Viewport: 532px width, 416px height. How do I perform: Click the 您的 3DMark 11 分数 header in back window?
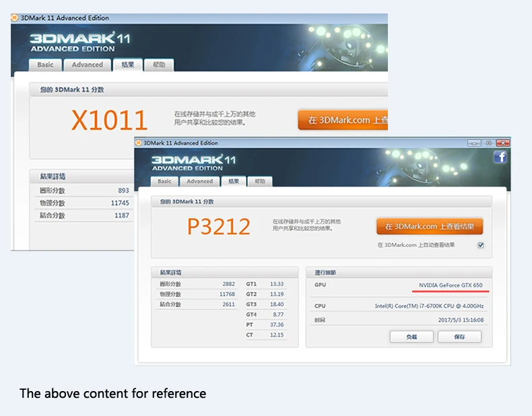(x=72, y=90)
